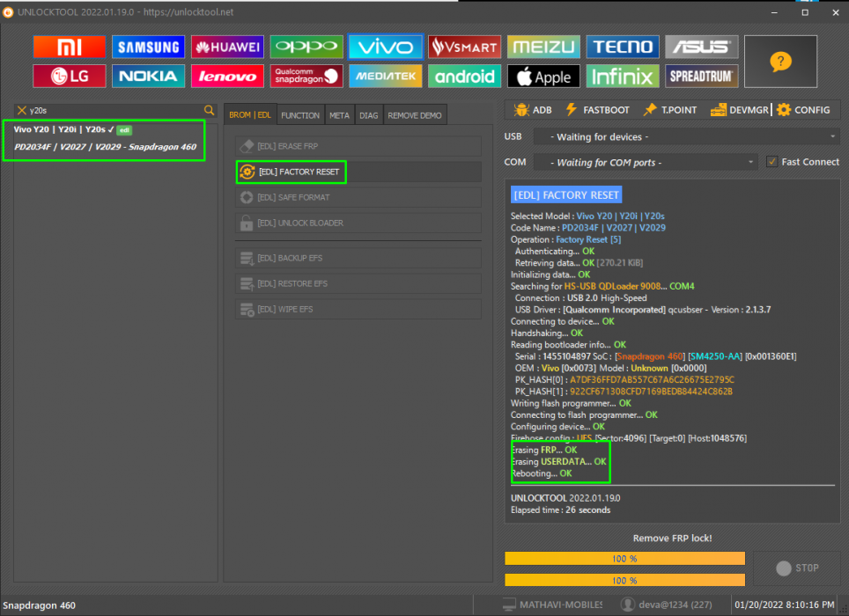Choose the Apple brand icon
Viewport: 849px width, 616px height.
[x=543, y=77]
